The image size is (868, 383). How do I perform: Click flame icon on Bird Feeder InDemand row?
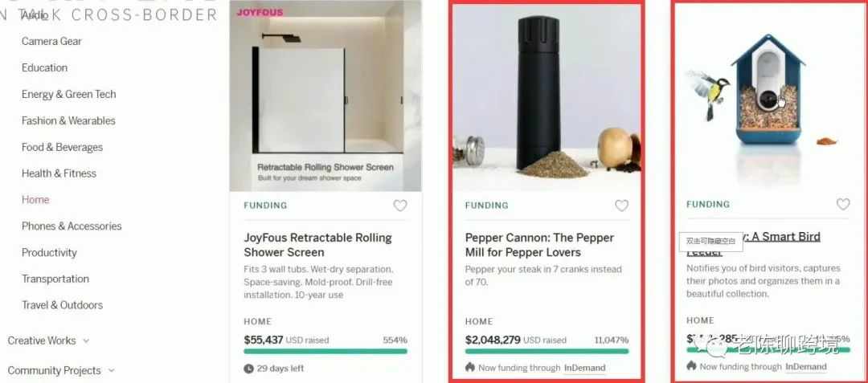pos(691,366)
